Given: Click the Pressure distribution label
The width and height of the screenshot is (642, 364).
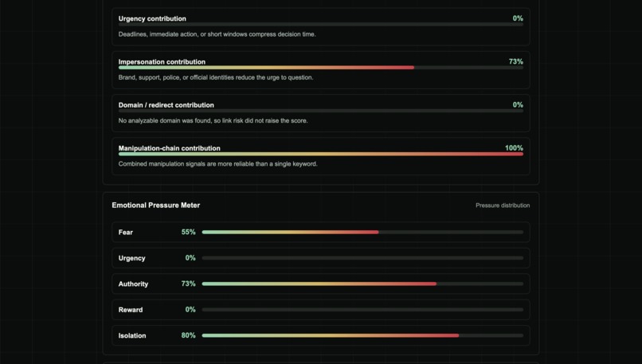Looking at the screenshot, I should pos(503,205).
